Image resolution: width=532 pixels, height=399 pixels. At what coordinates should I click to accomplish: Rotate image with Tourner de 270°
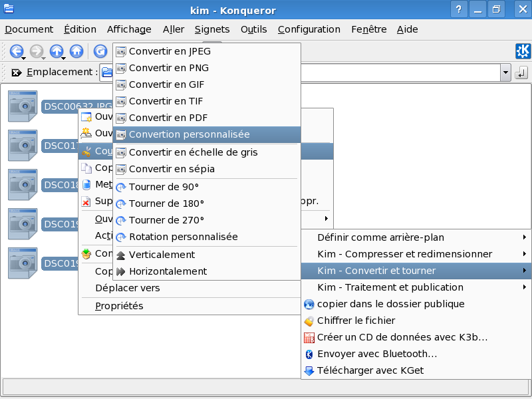(207, 220)
